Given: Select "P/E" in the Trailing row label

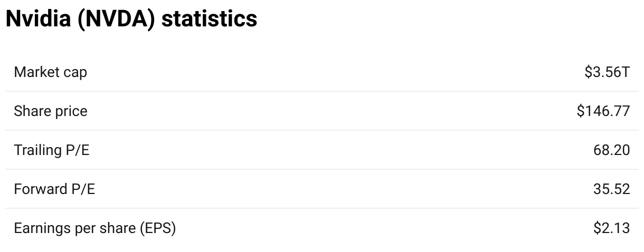Looking at the screenshot, I should [78, 150].
